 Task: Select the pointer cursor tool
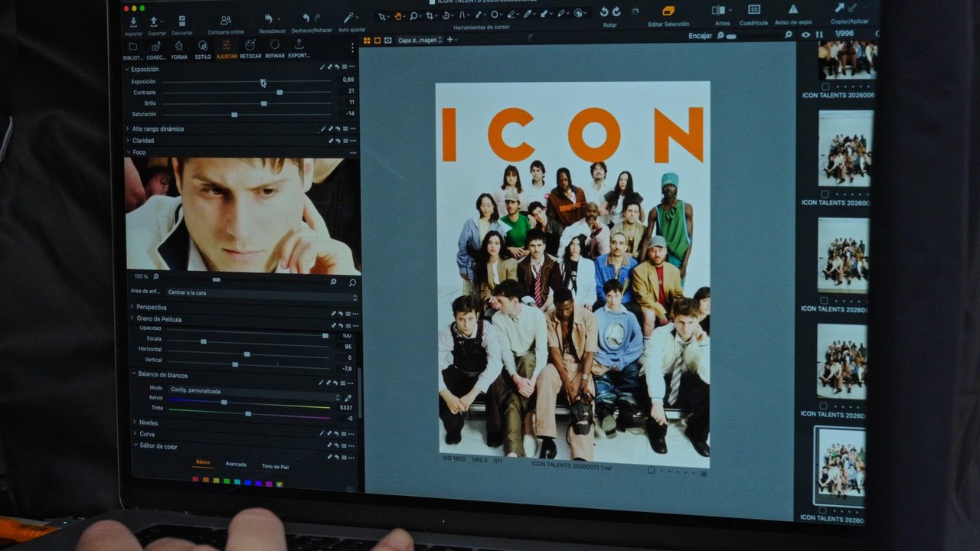(x=382, y=16)
